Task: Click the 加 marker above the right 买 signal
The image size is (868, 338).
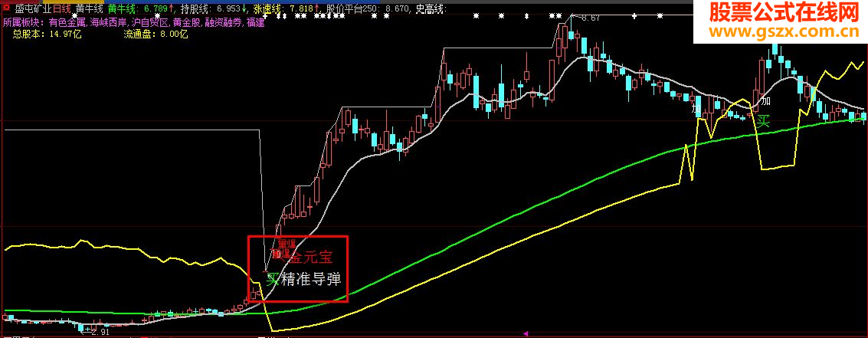Action: (765, 101)
